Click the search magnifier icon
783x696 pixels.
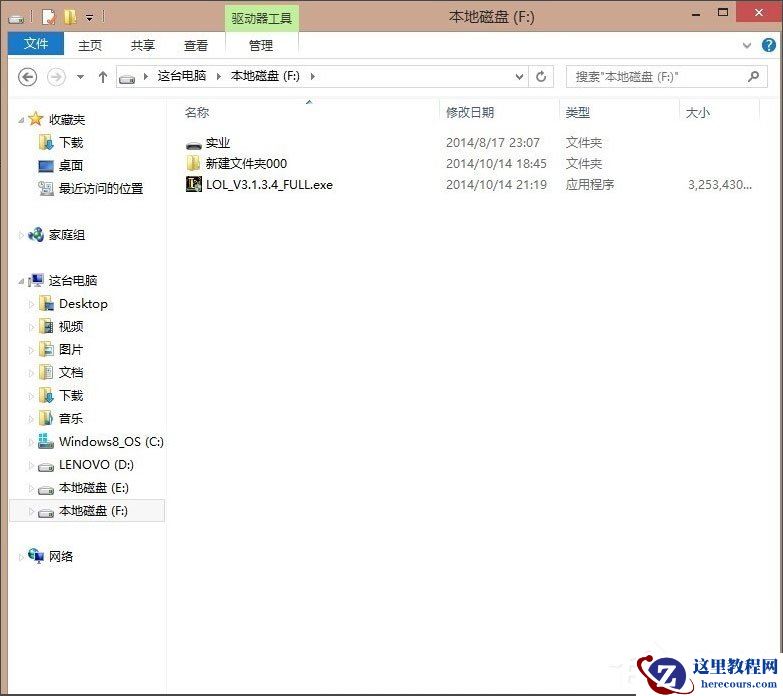[x=754, y=76]
